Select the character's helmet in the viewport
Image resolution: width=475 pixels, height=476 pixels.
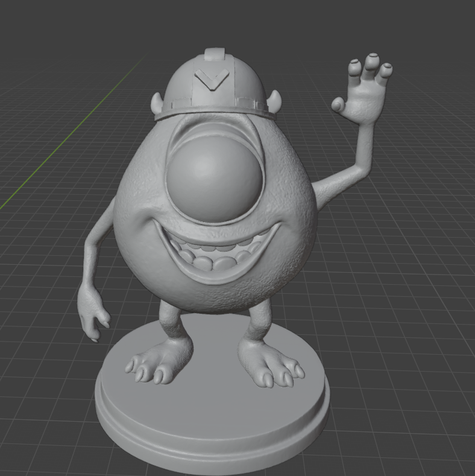coord(214,85)
